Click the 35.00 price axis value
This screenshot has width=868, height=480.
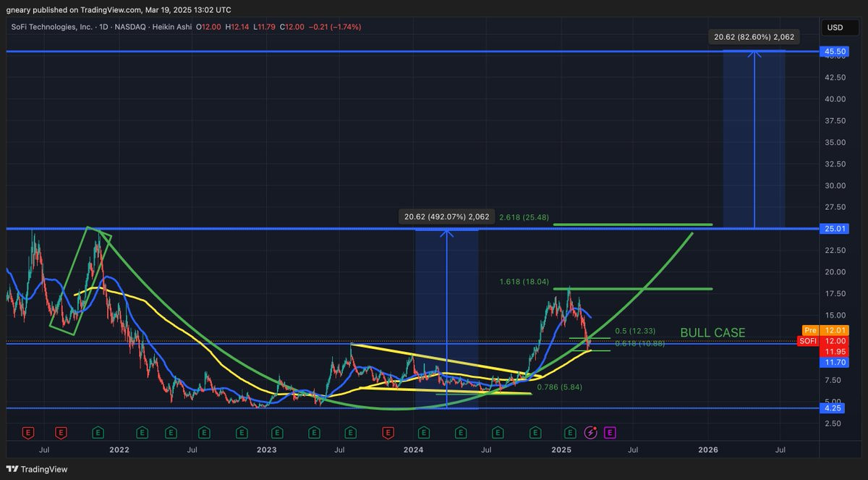tap(835, 142)
